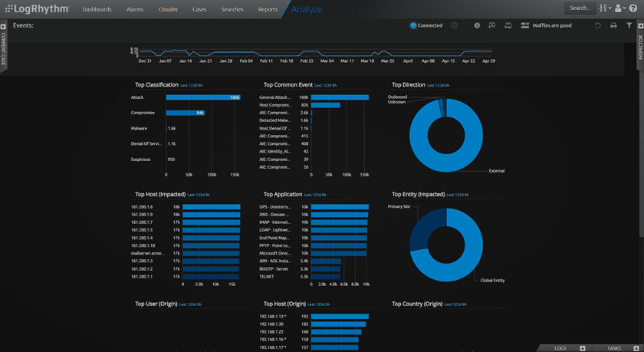644x352 pixels.
Task: Expand the Current Case side panel
Action: pos(3,48)
